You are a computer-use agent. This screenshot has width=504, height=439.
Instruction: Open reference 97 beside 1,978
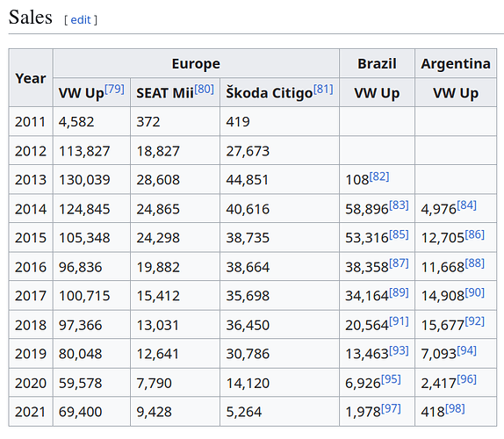[391, 408]
